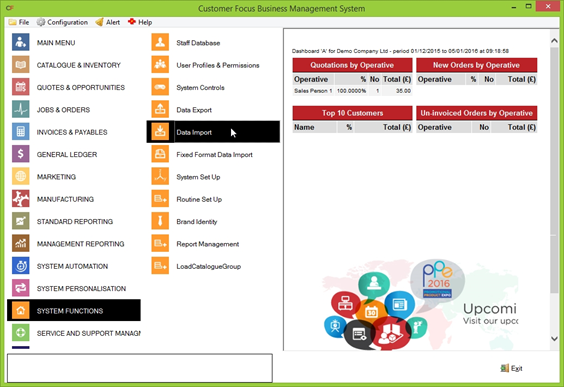This screenshot has width=564, height=387.
Task: Click the New Orders by Operative header
Action: point(476,65)
